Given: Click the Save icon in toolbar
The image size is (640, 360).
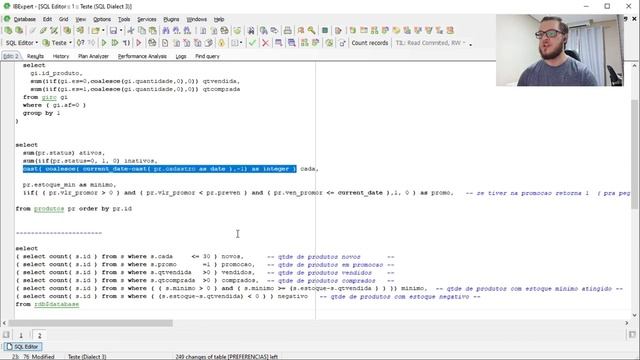Looking at the screenshot, I should tap(113, 31).
